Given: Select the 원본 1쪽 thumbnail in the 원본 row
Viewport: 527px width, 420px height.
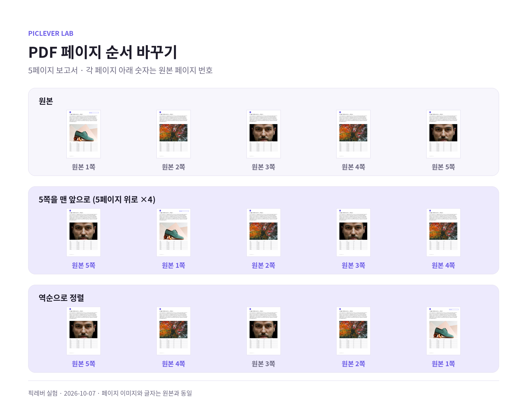Looking at the screenshot, I should 83,134.
